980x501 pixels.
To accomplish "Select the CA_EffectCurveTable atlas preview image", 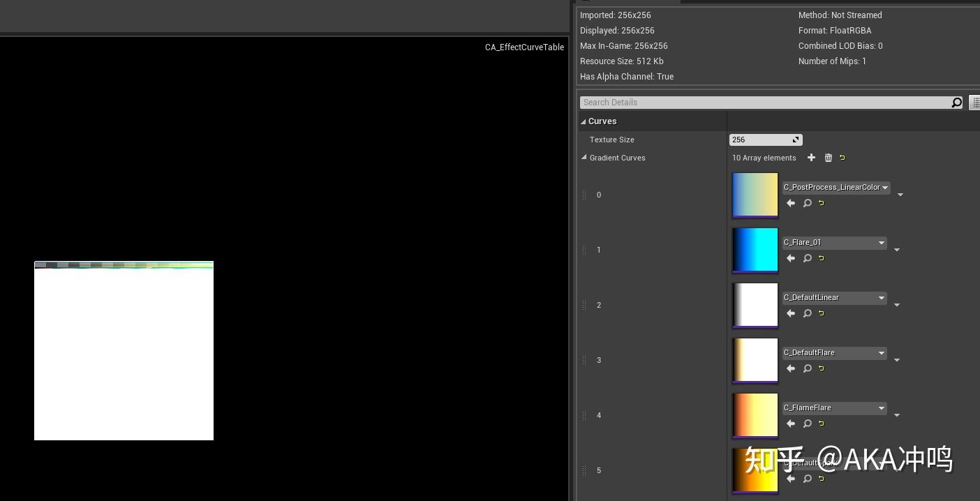I will 124,349.
